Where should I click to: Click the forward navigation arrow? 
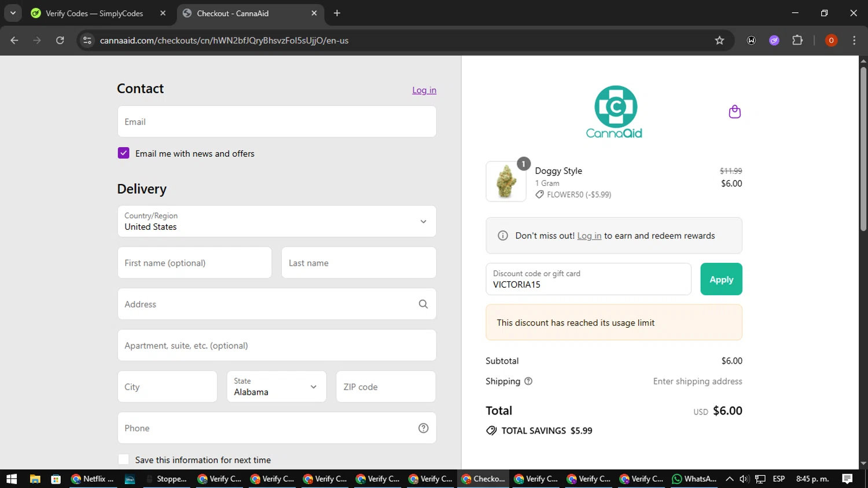pyautogui.click(x=37, y=40)
